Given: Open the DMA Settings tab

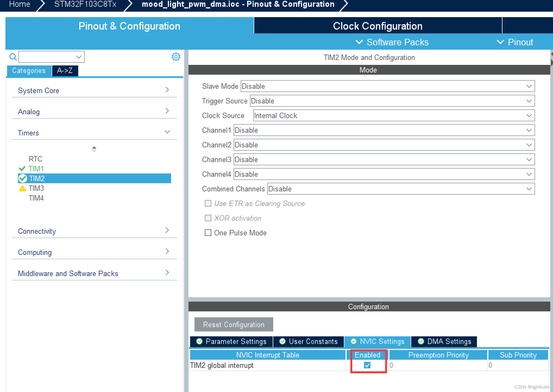Looking at the screenshot, I should (x=444, y=341).
